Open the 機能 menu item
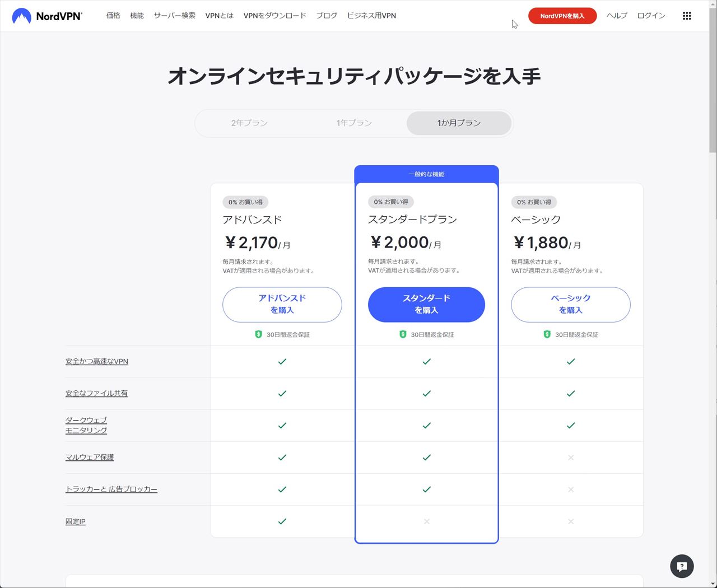Viewport: 717px width, 588px height. (x=137, y=16)
